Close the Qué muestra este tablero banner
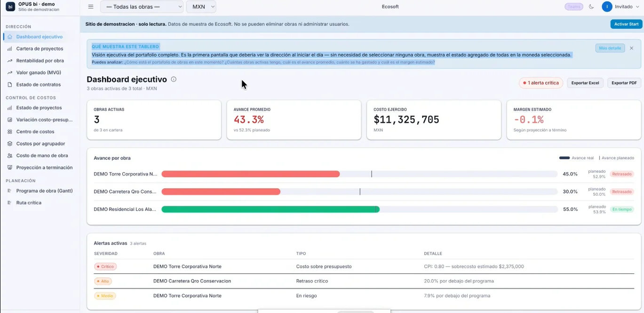 [631, 48]
